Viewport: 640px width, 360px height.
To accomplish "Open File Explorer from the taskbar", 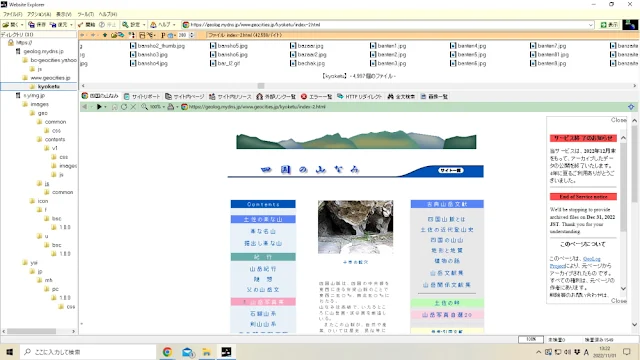I will [207, 352].
